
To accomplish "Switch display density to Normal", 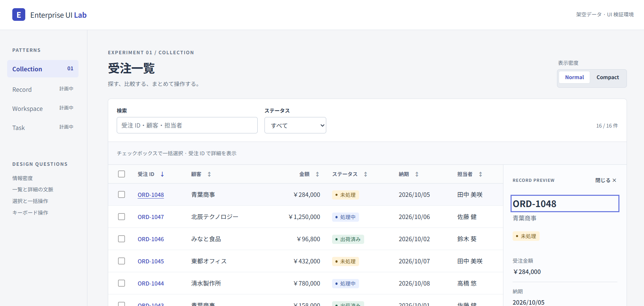I will [574, 77].
